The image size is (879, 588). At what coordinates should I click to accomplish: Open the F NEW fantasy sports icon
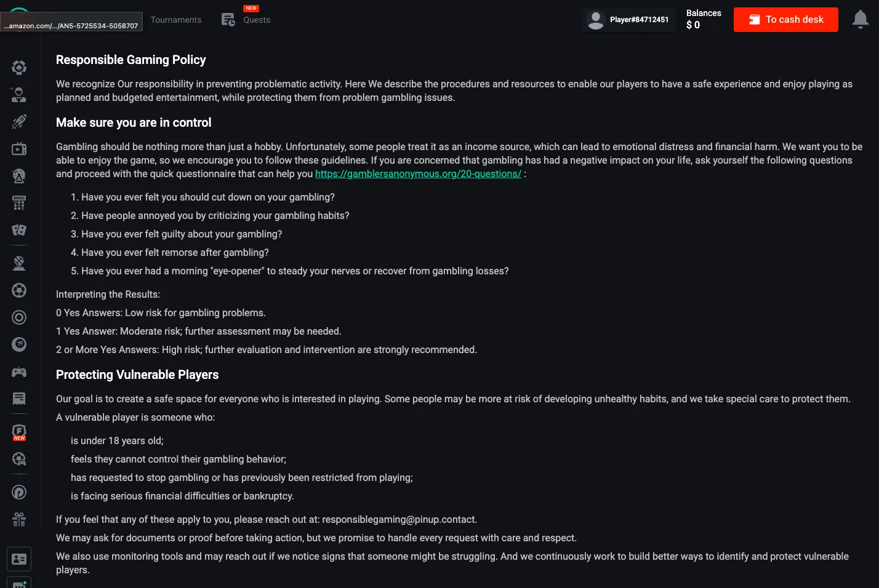pos(18,431)
